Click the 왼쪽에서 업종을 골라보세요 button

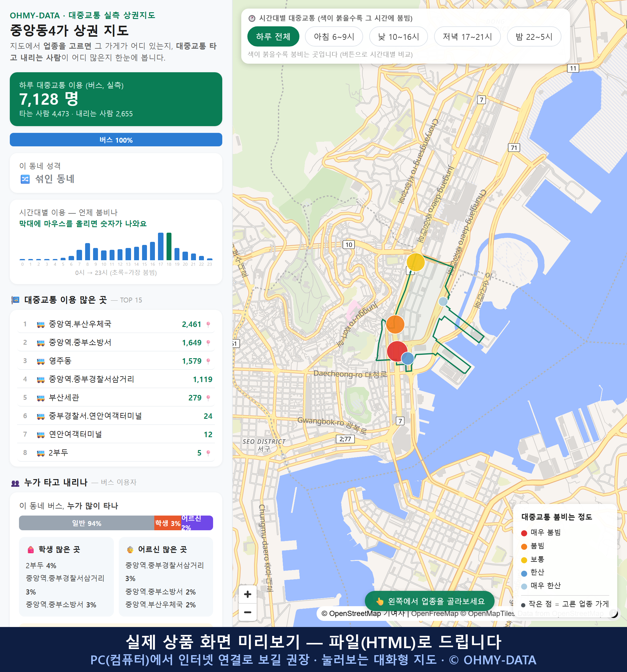click(x=430, y=601)
